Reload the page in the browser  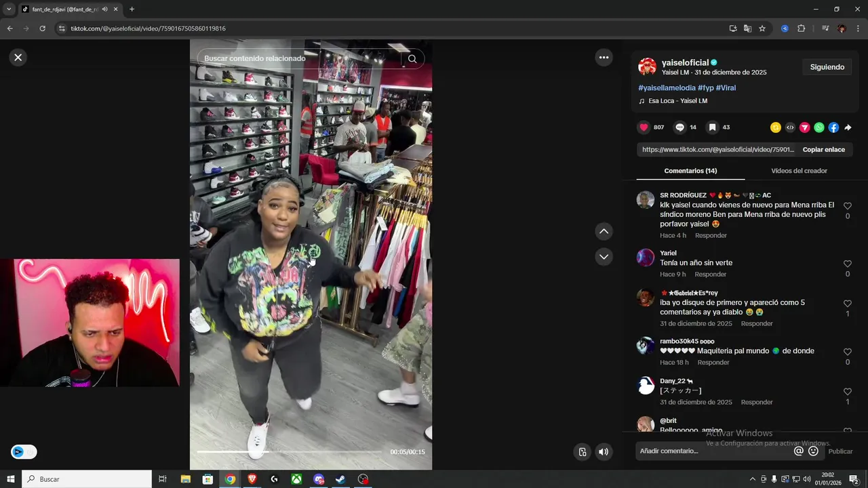[x=42, y=28]
